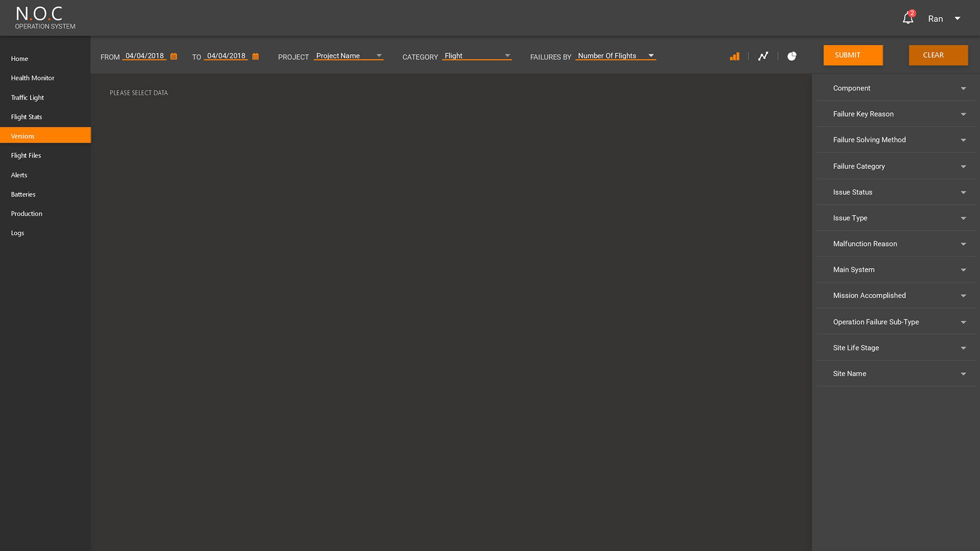The image size is (980, 551).
Task: Click the SUBMIT button
Action: pos(853,55)
